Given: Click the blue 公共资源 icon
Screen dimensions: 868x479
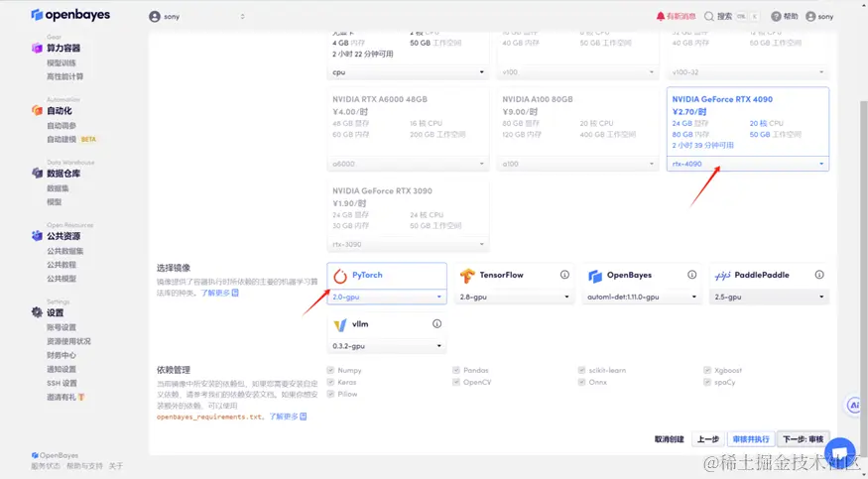Looking at the screenshot, I should pos(37,236).
